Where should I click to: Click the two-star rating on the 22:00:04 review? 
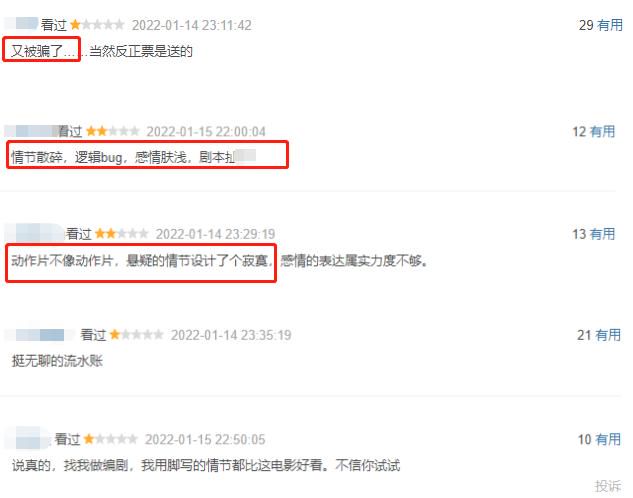tap(113, 131)
